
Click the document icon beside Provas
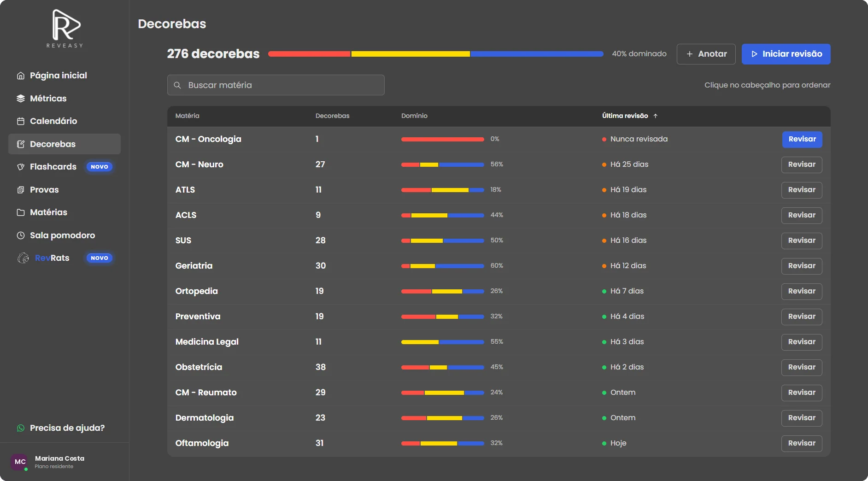(x=21, y=190)
